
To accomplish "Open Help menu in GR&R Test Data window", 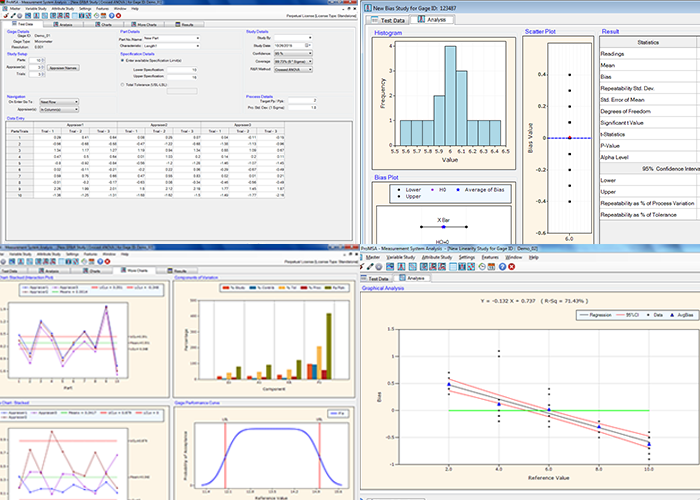I will (135, 8).
